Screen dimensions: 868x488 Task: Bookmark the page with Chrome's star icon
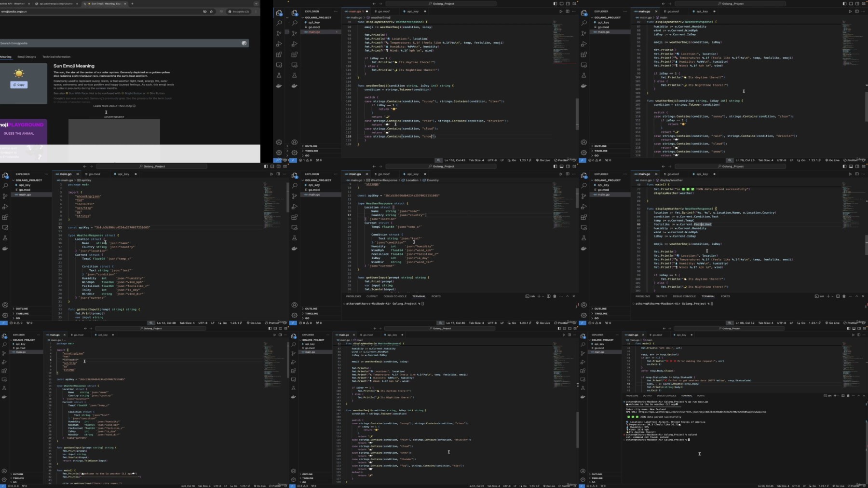pos(211,12)
